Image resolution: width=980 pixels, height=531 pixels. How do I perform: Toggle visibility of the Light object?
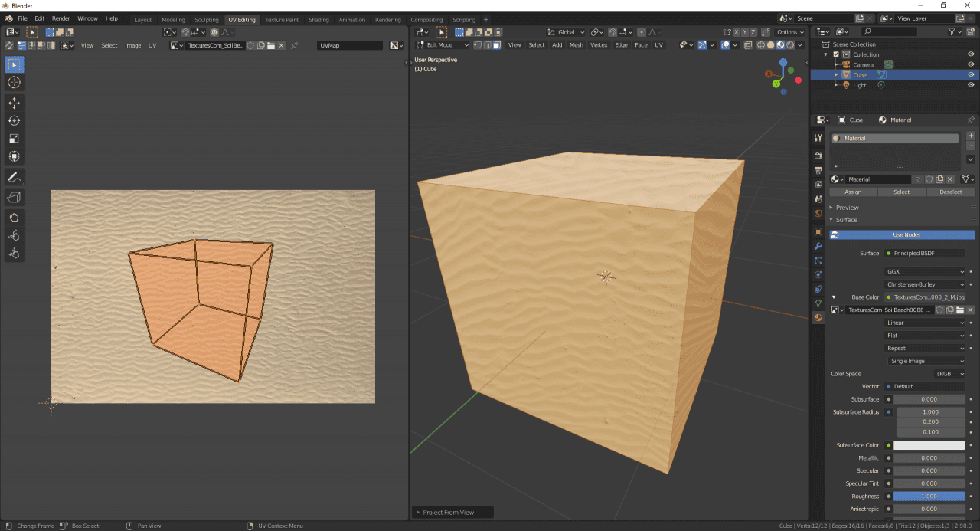[x=971, y=84]
